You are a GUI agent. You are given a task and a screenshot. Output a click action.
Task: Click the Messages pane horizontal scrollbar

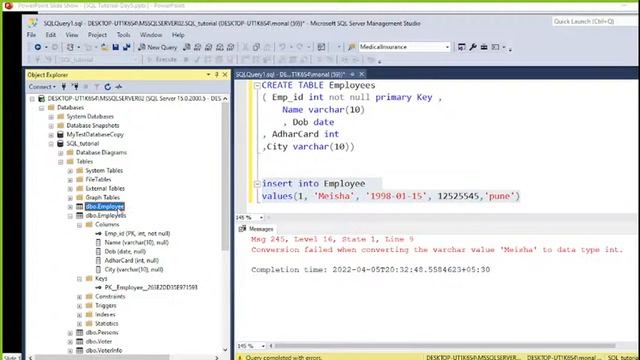point(444,346)
